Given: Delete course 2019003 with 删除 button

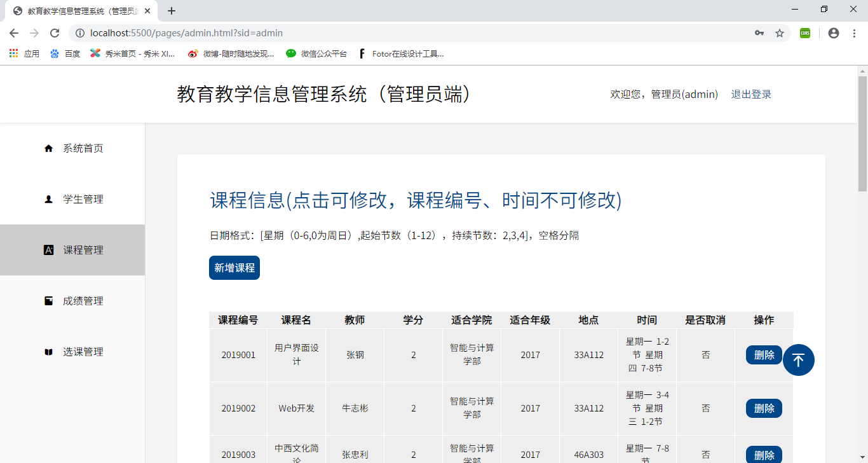Looking at the screenshot, I should [764, 455].
